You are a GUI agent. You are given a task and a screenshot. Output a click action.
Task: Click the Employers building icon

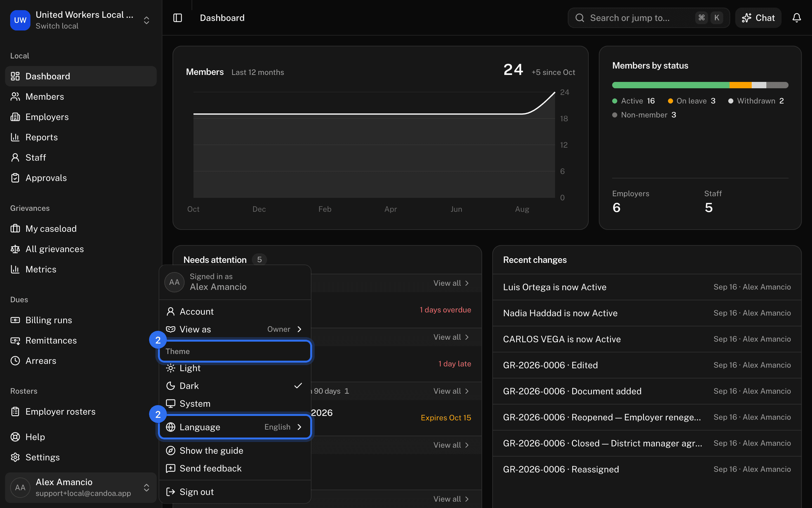coord(15,117)
